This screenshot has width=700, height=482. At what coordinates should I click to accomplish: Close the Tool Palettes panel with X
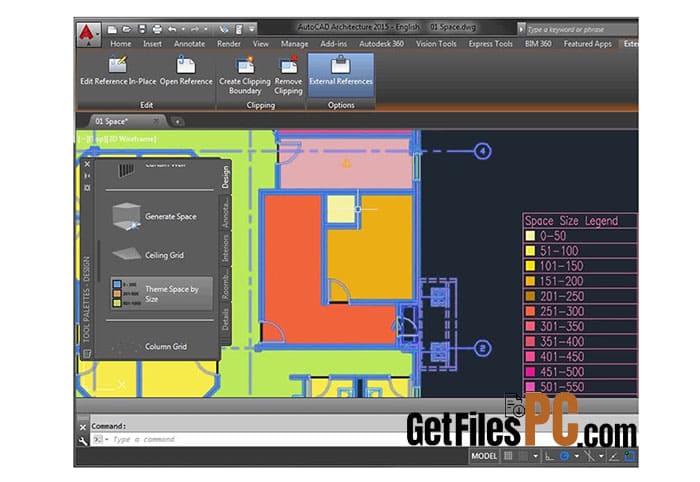coord(87,164)
